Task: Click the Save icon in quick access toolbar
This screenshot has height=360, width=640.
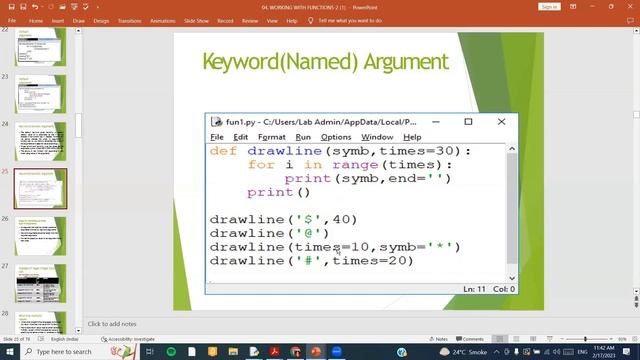Action: pos(11,7)
